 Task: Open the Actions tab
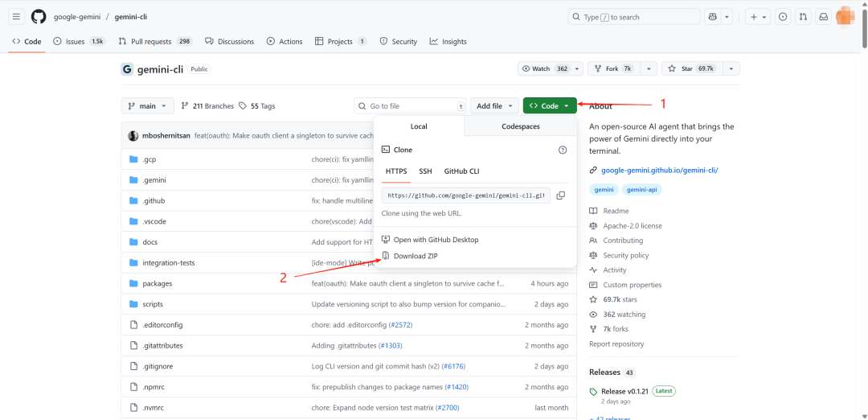click(x=285, y=42)
